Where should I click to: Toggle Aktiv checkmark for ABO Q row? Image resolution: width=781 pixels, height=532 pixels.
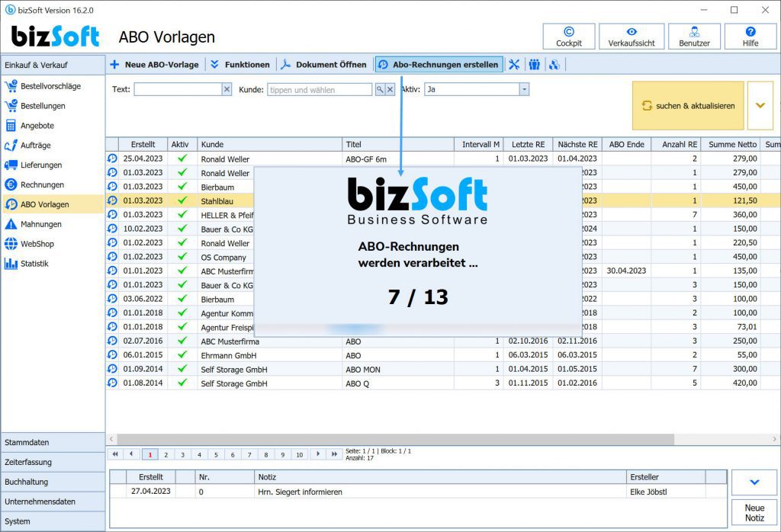tap(182, 383)
